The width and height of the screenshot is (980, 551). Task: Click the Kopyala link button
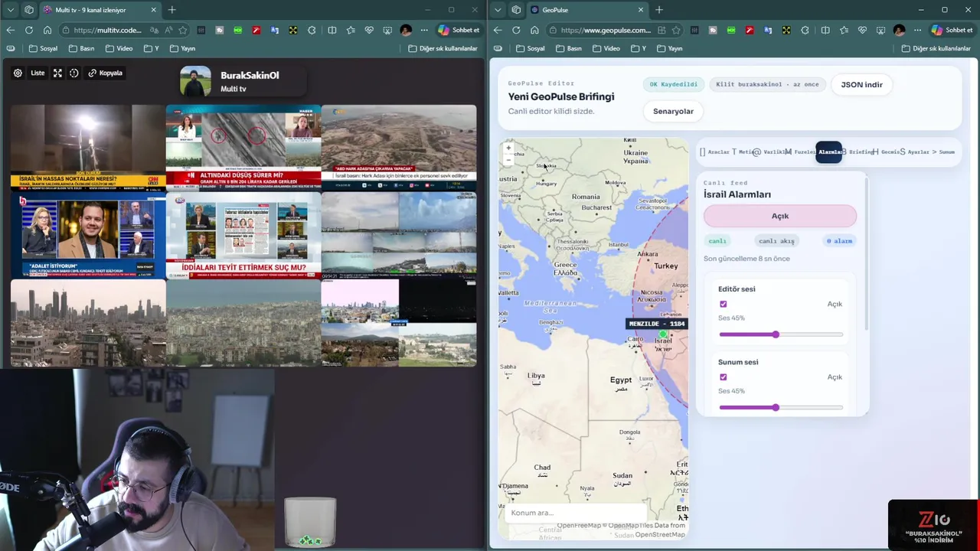coord(106,73)
